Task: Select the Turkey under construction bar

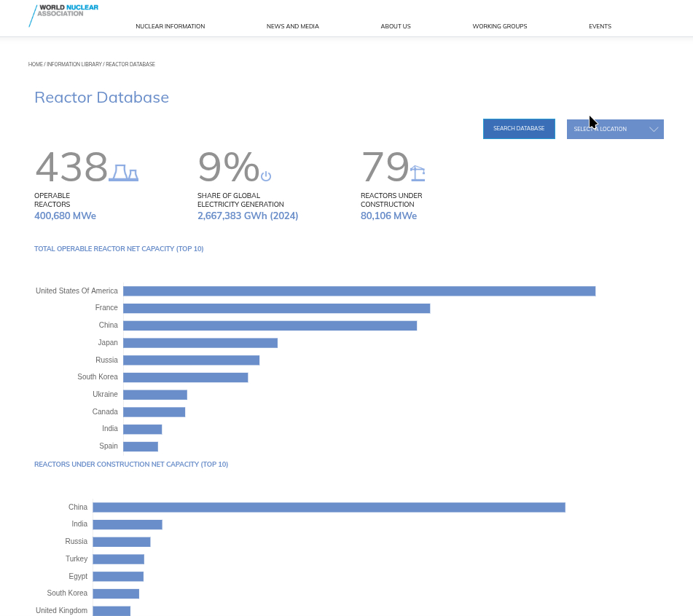Action: point(118,559)
